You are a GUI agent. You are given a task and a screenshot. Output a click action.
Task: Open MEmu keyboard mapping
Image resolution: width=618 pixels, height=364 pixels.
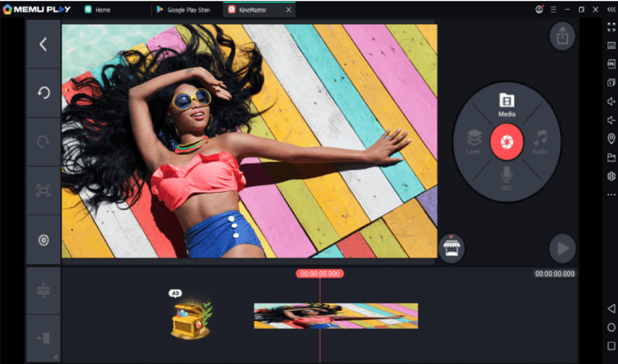(611, 45)
